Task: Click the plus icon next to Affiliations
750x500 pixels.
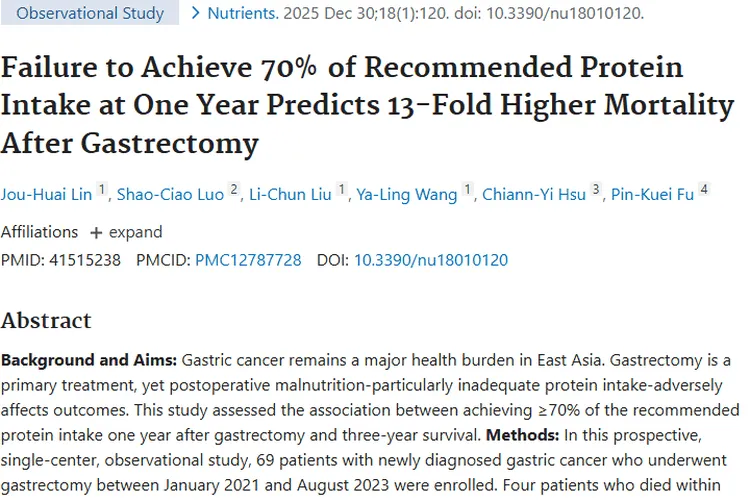Action: [96, 232]
